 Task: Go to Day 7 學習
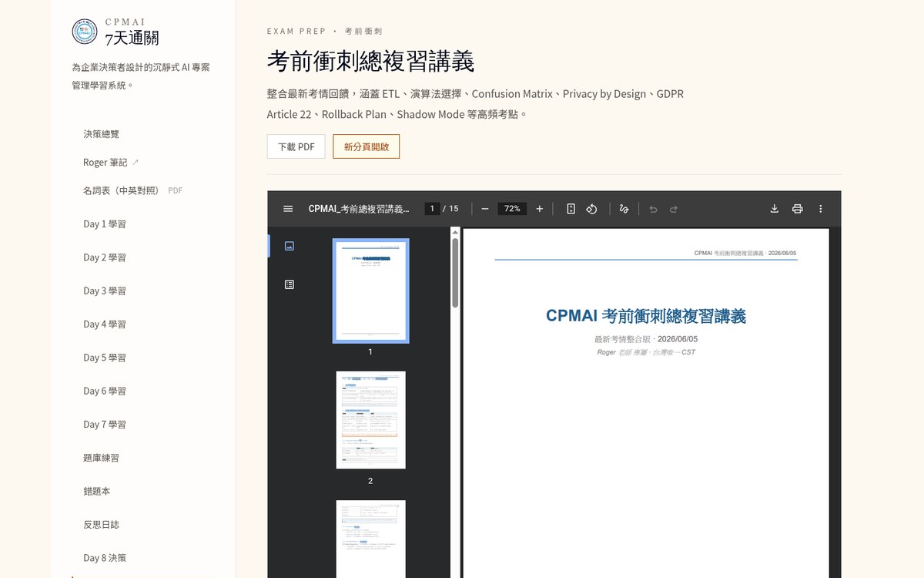pos(105,425)
